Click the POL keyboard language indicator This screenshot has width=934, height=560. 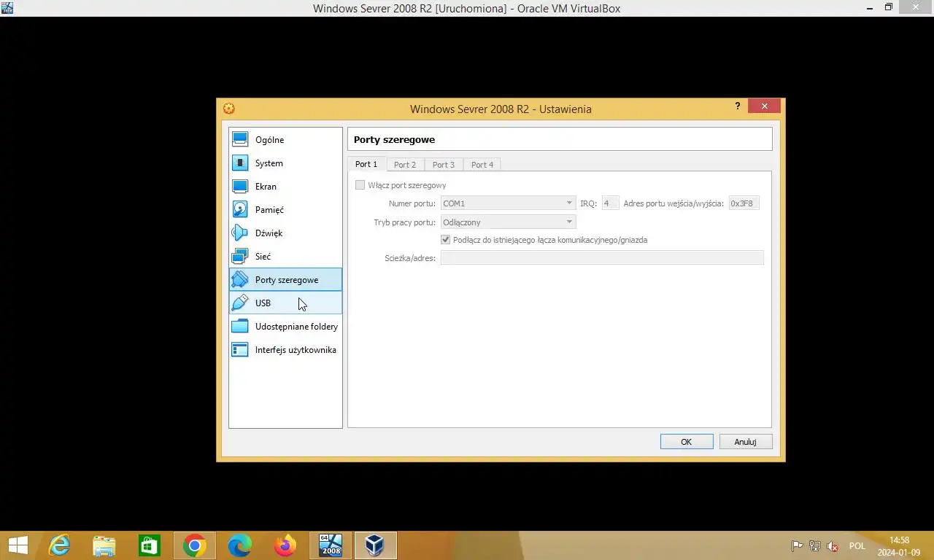(x=857, y=546)
